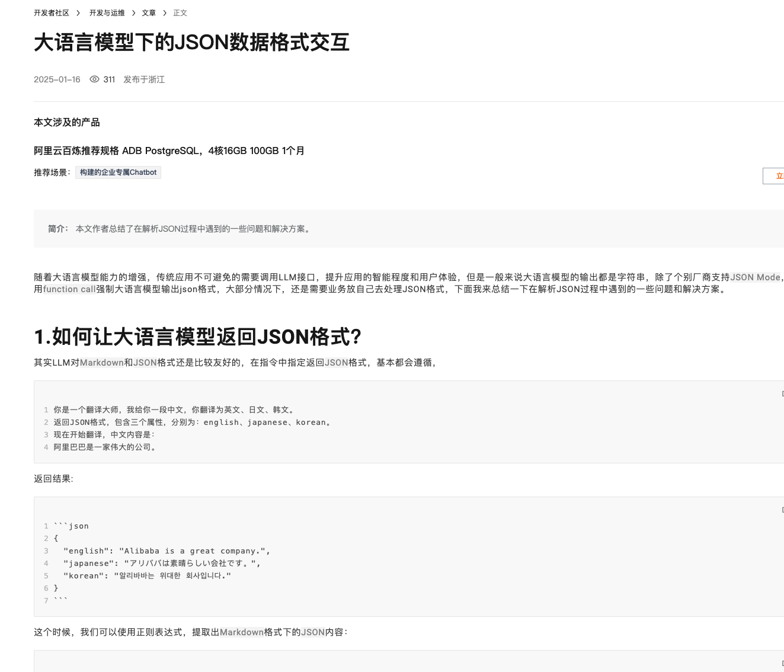Image resolution: width=784 pixels, height=672 pixels.
Task: Click the 发布于浙江 location text
Action: tap(144, 79)
